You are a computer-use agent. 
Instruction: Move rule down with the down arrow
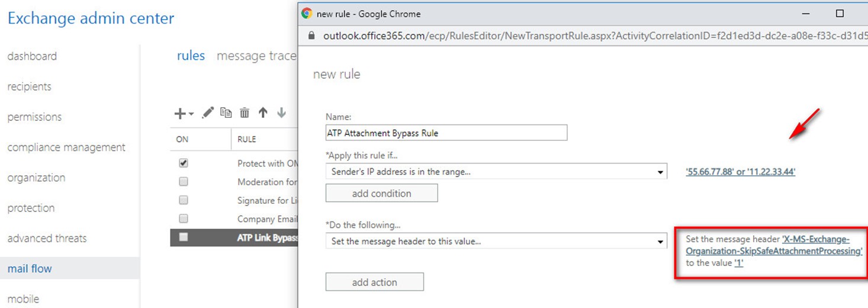click(281, 113)
